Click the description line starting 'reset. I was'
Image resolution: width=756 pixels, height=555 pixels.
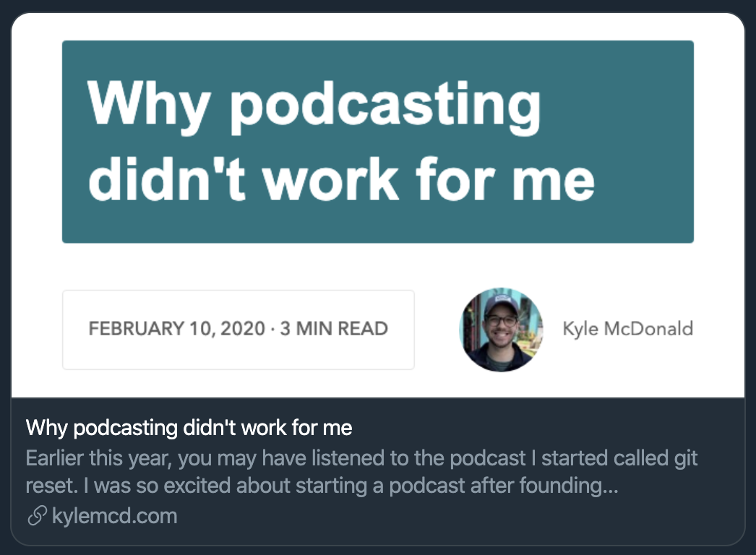[x=322, y=486]
